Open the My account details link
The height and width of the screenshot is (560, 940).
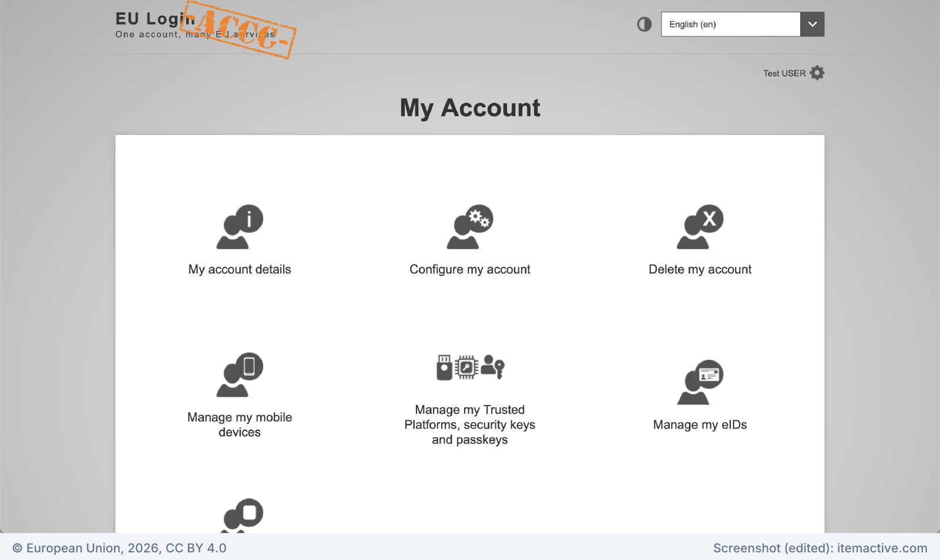pos(240,269)
